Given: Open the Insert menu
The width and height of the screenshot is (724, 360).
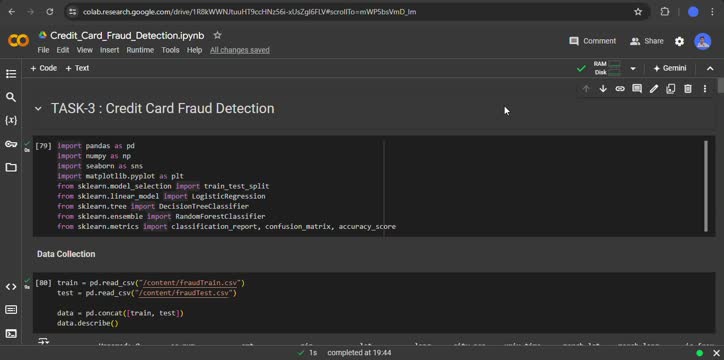Looking at the screenshot, I should (x=109, y=50).
